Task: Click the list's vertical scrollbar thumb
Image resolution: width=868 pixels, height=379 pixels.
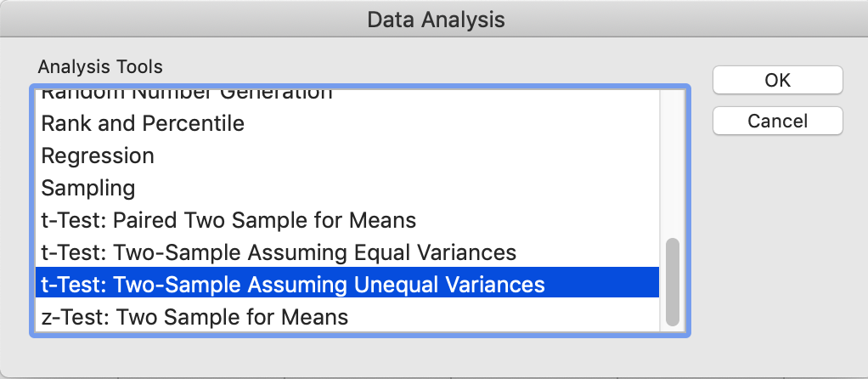Action: click(673, 282)
